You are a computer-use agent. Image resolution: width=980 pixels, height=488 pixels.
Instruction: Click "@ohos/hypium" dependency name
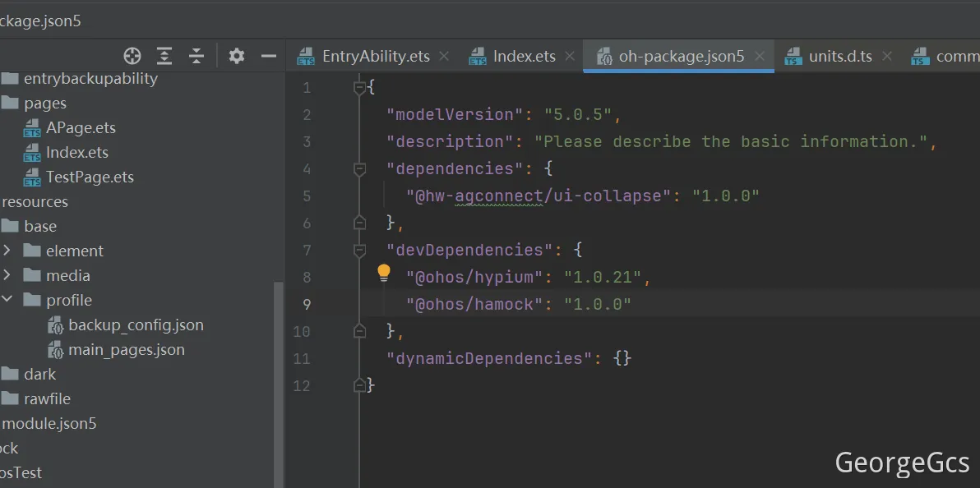click(x=475, y=277)
